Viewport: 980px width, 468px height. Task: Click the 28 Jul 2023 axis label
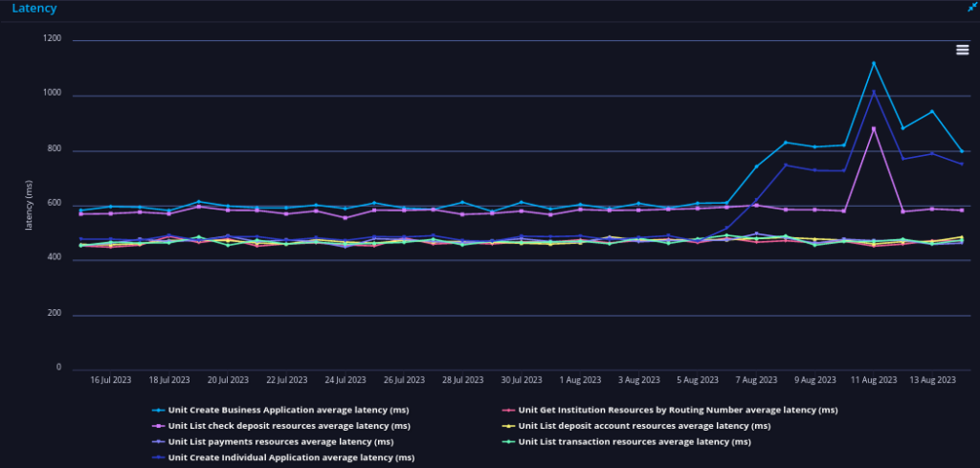tap(463, 380)
